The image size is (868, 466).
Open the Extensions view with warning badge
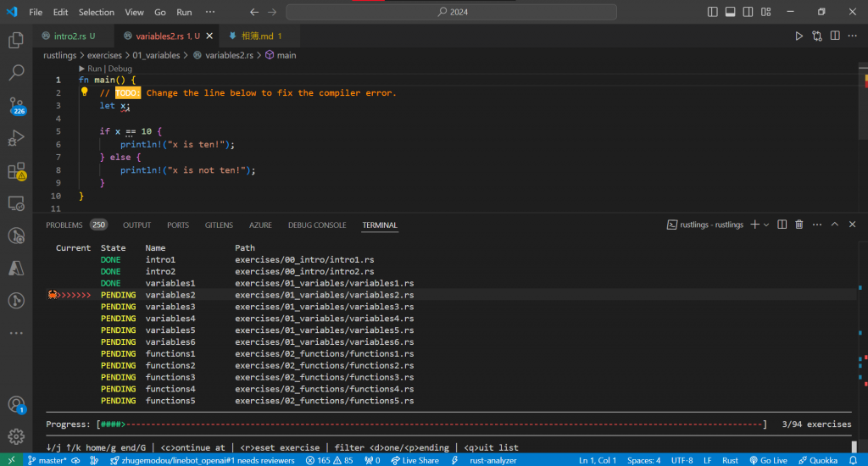click(x=16, y=171)
